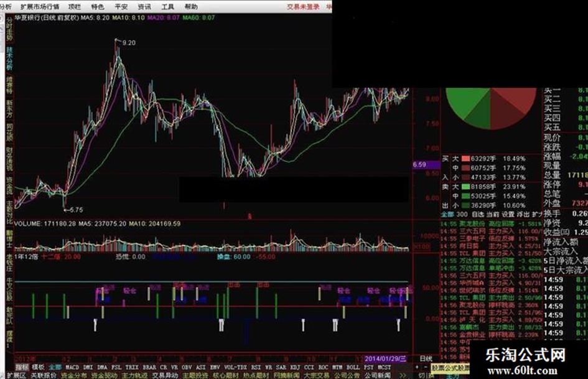The image size is (588, 379).
Task: Click the 净流入额 data label
Action: tap(561, 242)
